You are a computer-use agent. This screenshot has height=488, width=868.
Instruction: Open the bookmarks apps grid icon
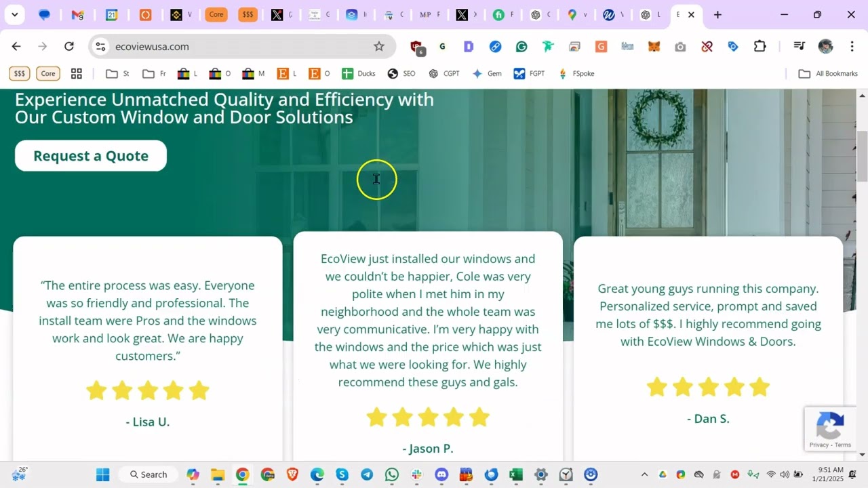click(77, 73)
